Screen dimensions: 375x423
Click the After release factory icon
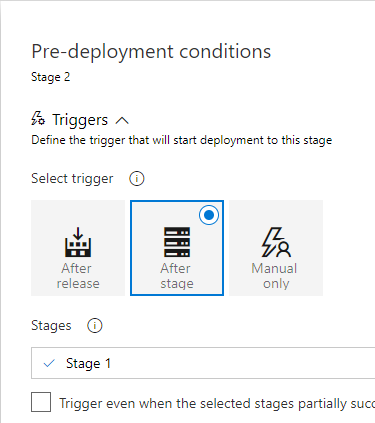[78, 242]
